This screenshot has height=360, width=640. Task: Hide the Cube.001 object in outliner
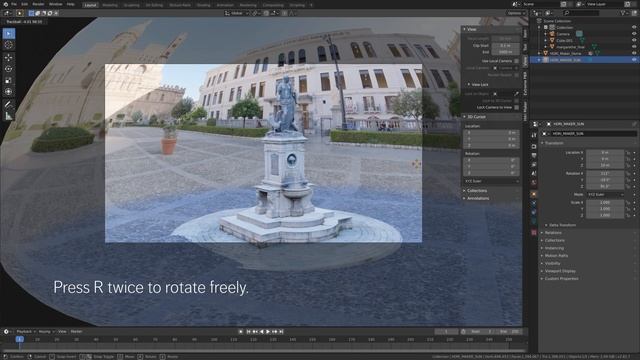pos(634,40)
